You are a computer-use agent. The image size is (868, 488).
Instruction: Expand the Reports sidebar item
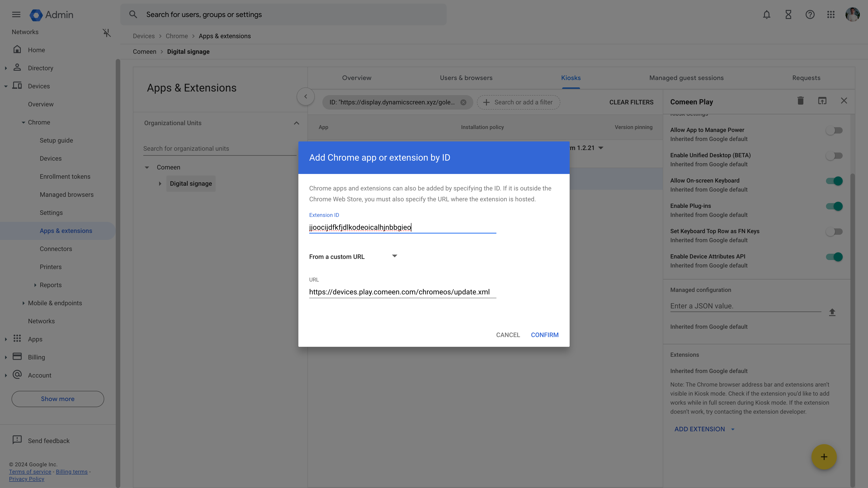click(x=35, y=285)
